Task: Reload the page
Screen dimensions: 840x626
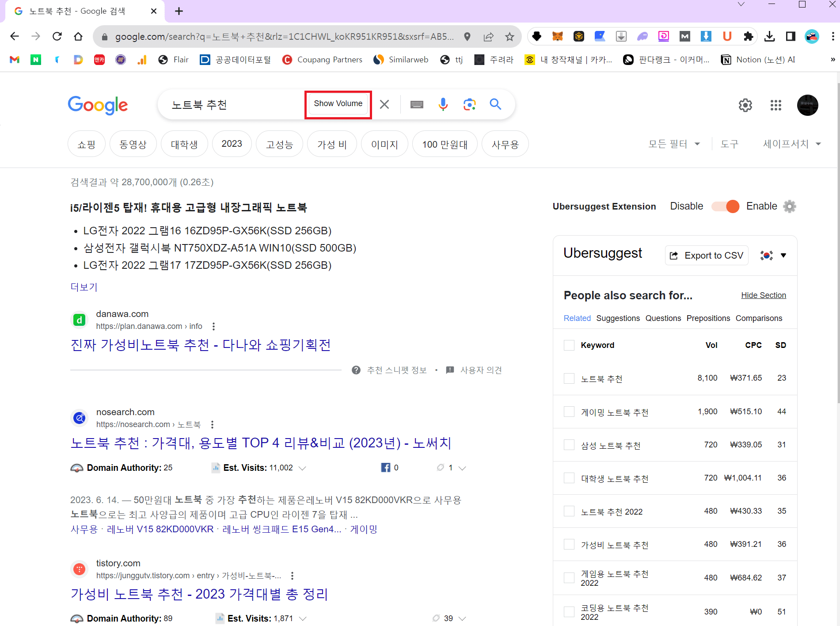Action: click(57, 36)
